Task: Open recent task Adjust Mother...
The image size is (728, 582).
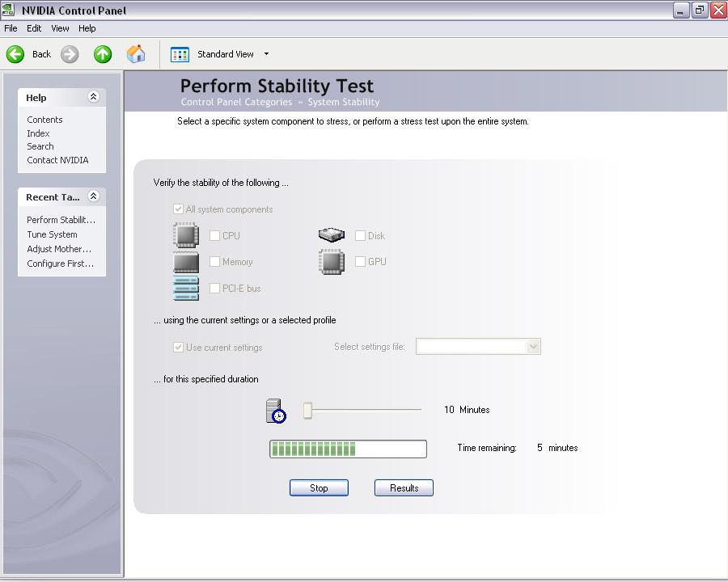Action: pos(59,249)
